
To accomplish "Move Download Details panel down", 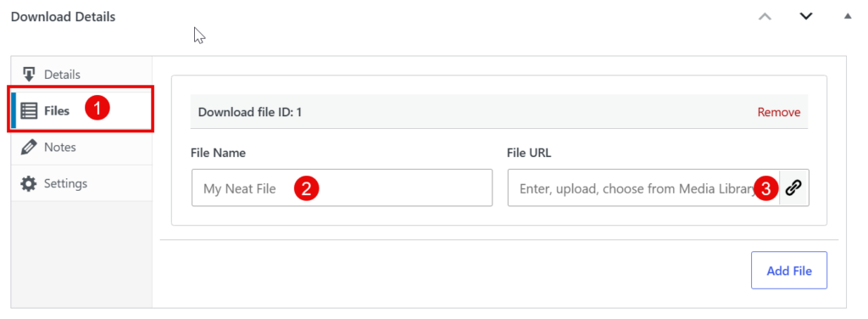I will coord(806,16).
